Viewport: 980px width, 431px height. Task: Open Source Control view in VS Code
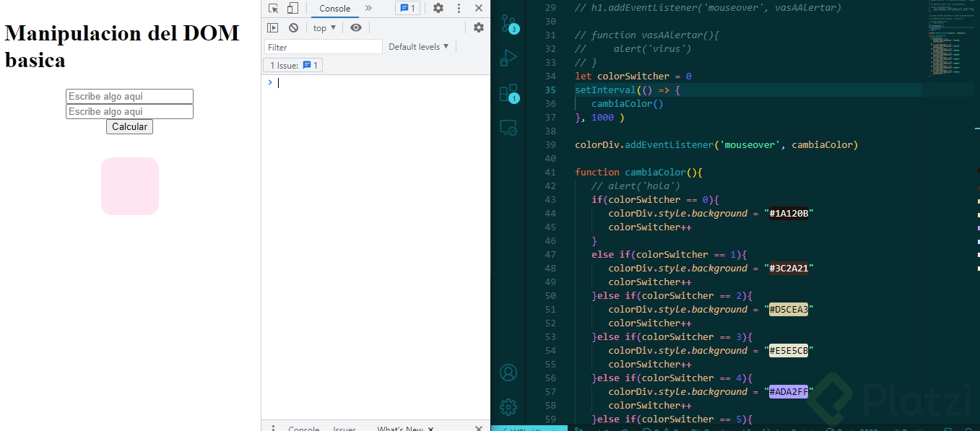(x=508, y=23)
